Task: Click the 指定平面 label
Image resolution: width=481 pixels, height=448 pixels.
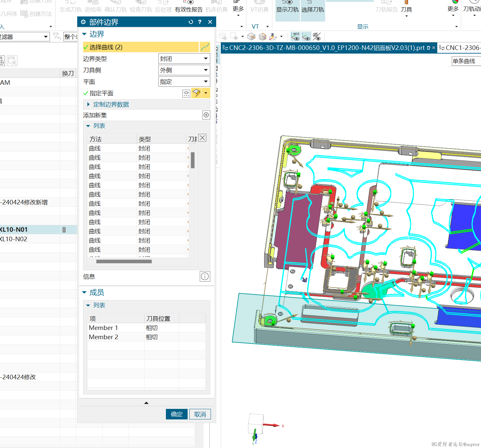Action: [102, 93]
